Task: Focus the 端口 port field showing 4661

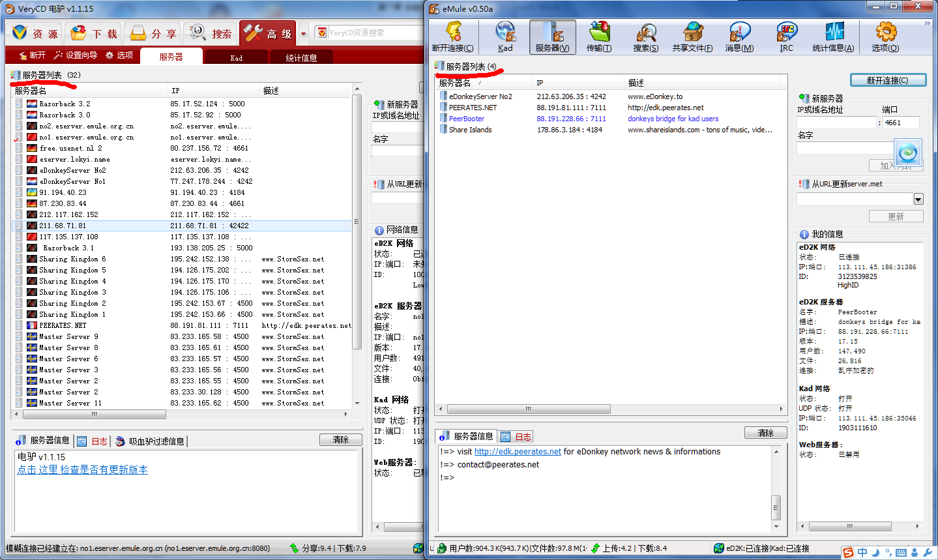Action: (x=901, y=123)
